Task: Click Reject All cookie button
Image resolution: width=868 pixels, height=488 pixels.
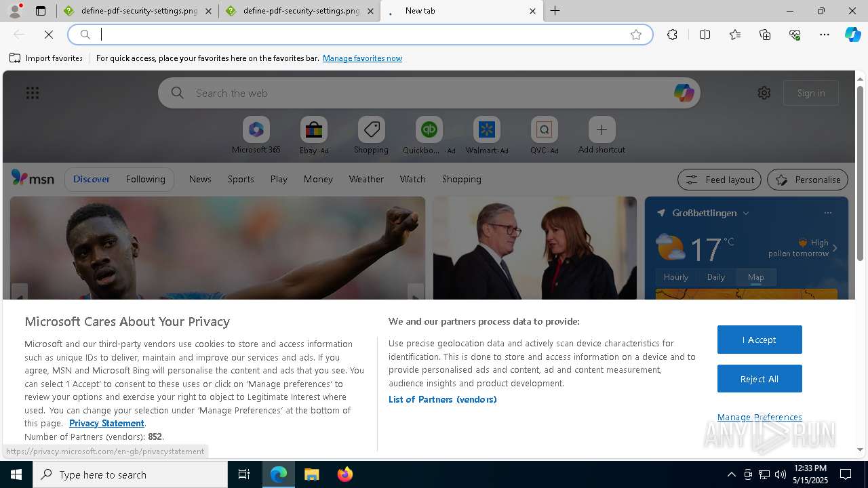Action: pos(759,379)
